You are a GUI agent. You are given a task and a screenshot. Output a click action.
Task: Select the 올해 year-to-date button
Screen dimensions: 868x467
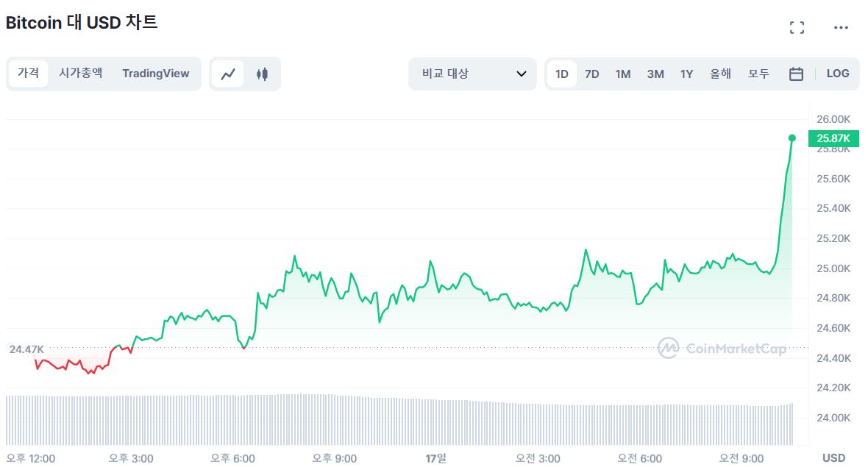(x=720, y=74)
